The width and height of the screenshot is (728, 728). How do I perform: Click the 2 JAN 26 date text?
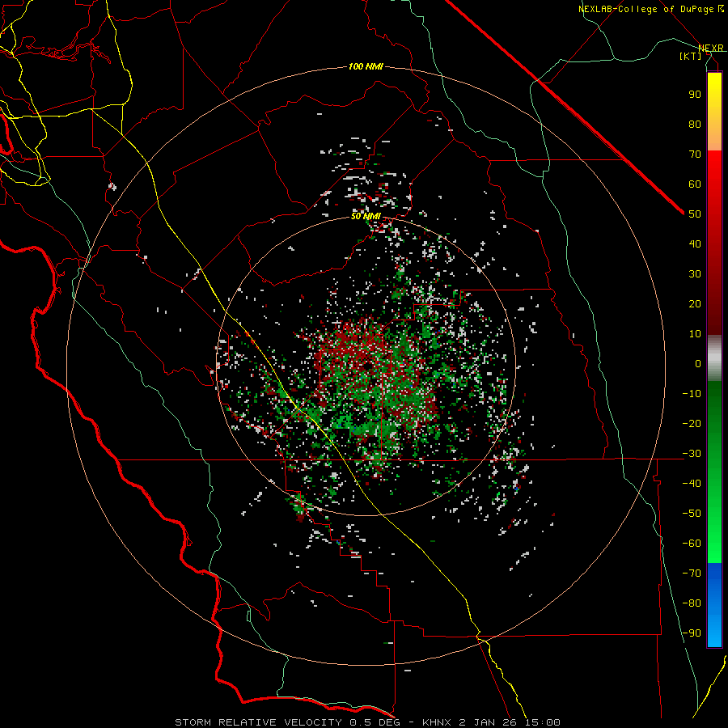pyautogui.click(x=489, y=722)
